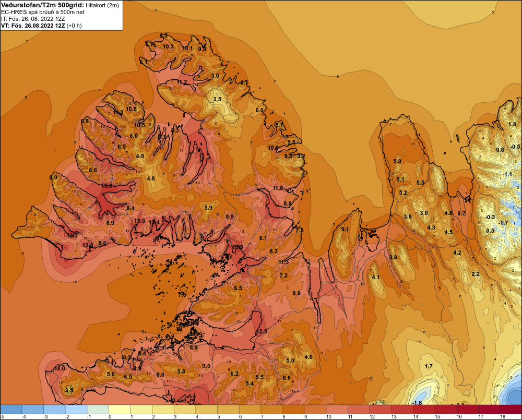The image size is (522, 420).
Task: Click the 'Hitakort (2m)' label
Action: pos(102,5)
